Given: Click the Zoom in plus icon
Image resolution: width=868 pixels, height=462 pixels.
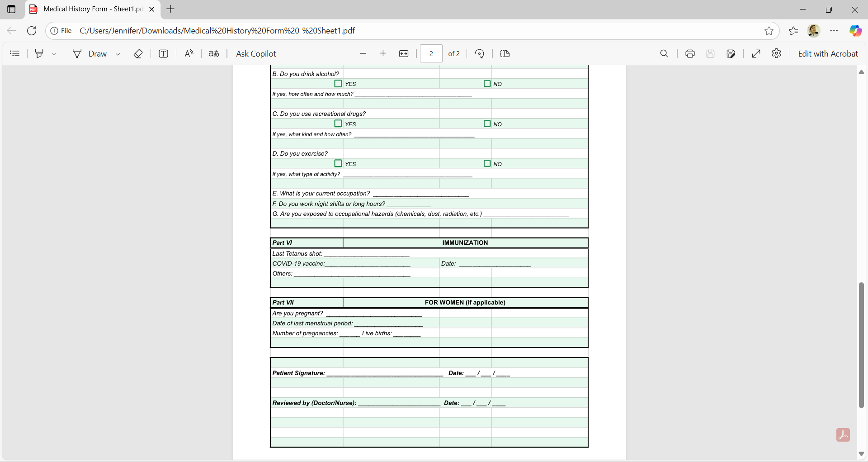Looking at the screenshot, I should coord(383,54).
